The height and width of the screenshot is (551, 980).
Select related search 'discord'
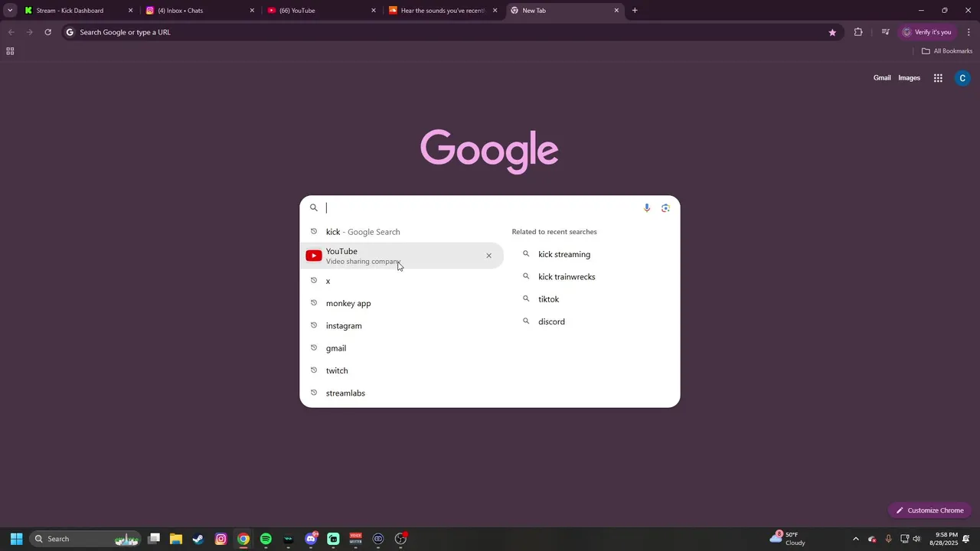coord(551,321)
